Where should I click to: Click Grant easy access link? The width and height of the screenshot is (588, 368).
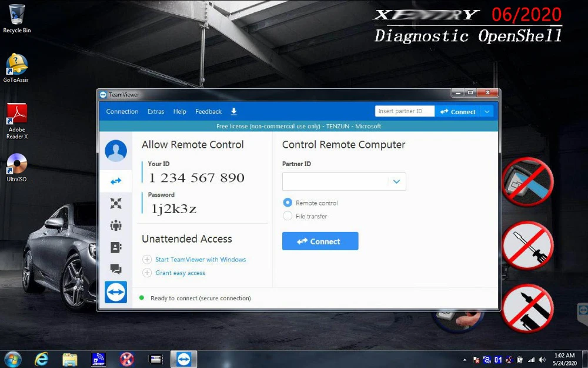[181, 273]
